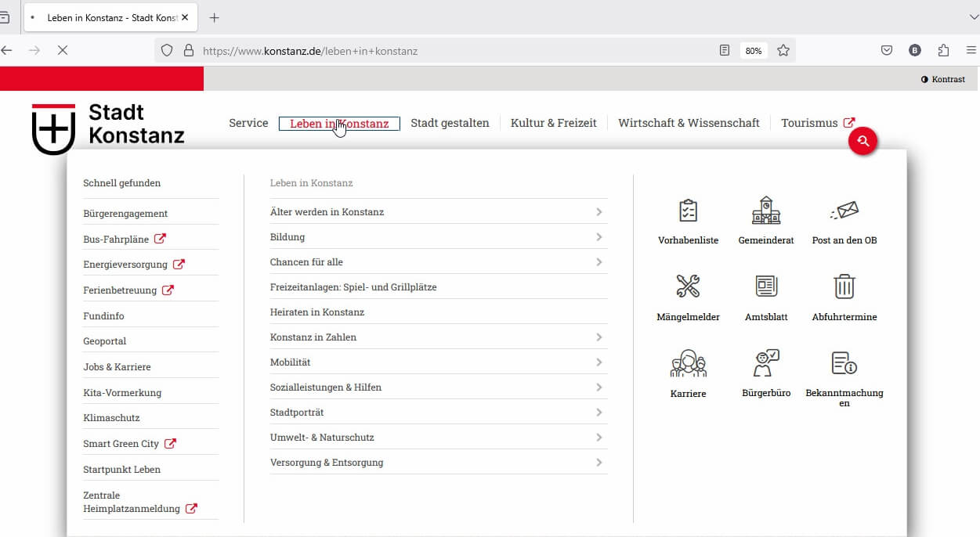The image size is (980, 537).
Task: Open the Gemeinderat building icon
Action: pyautogui.click(x=765, y=211)
